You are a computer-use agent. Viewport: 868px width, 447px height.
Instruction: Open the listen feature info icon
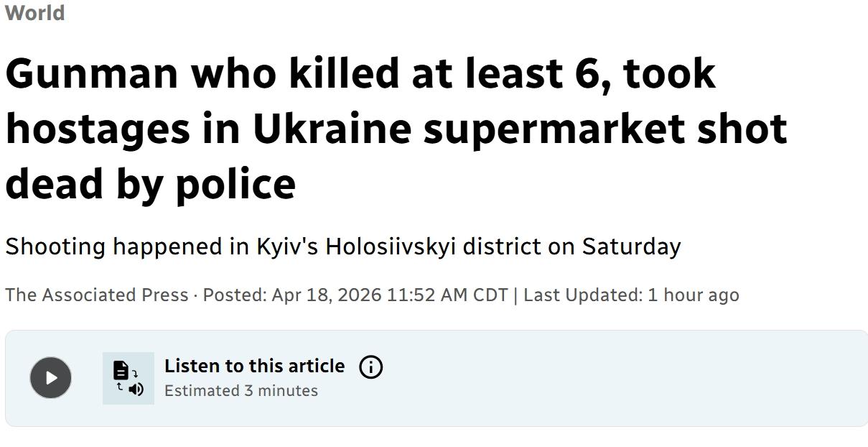[370, 367]
